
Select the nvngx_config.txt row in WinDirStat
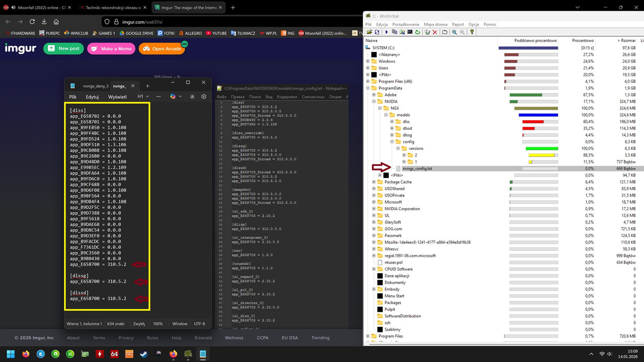pos(504,168)
